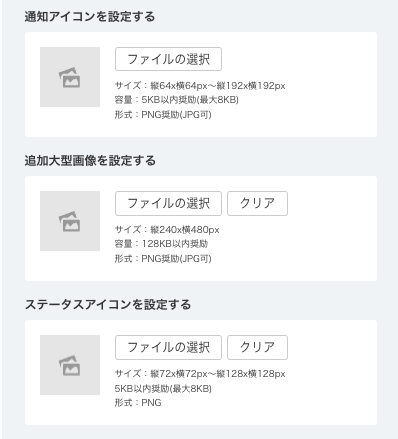Click the 128KB以内奨励 capacity note

(161, 244)
